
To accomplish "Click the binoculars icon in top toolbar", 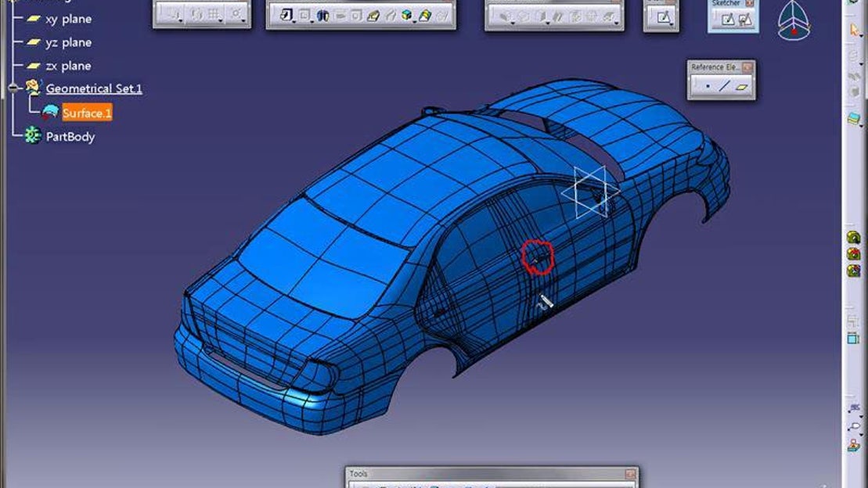I will click(322, 16).
